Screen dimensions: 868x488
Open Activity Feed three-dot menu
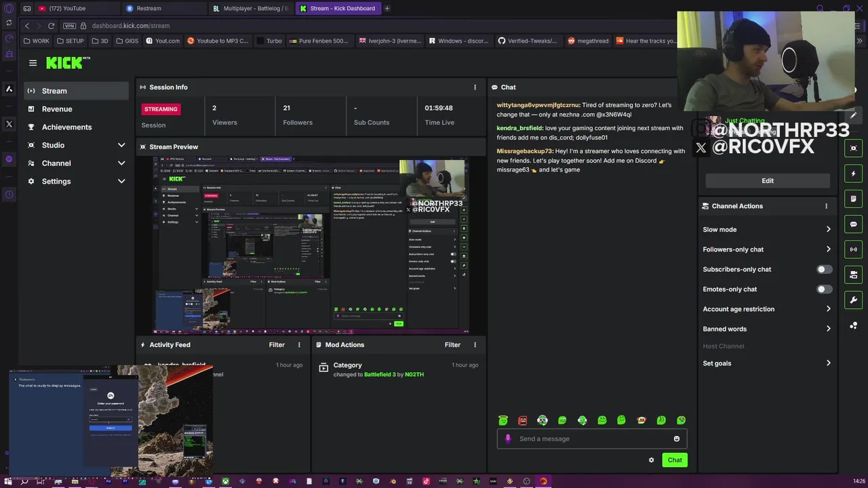(x=299, y=344)
